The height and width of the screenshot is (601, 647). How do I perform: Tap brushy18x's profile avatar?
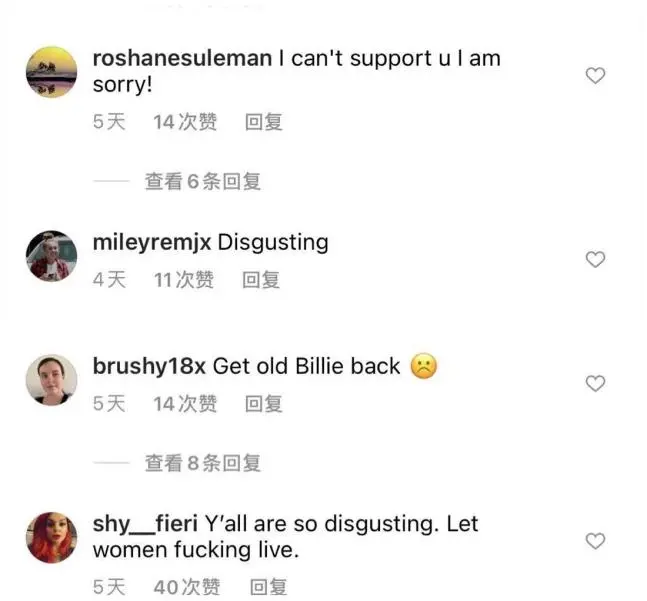(x=52, y=380)
